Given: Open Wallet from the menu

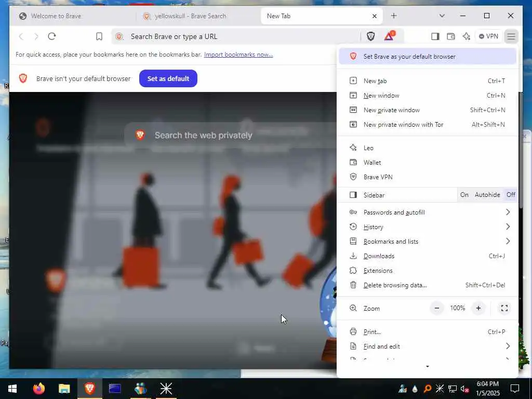Looking at the screenshot, I should pyautogui.click(x=428, y=163).
